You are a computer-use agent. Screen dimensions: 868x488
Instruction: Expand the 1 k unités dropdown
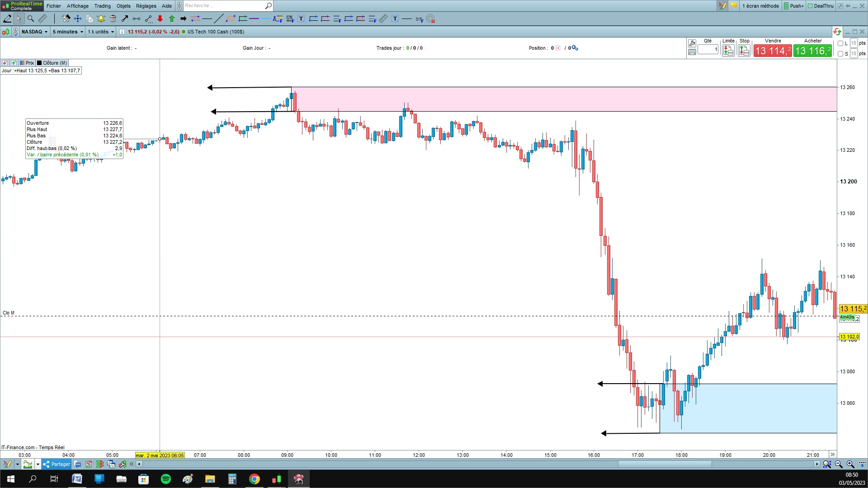[101, 32]
